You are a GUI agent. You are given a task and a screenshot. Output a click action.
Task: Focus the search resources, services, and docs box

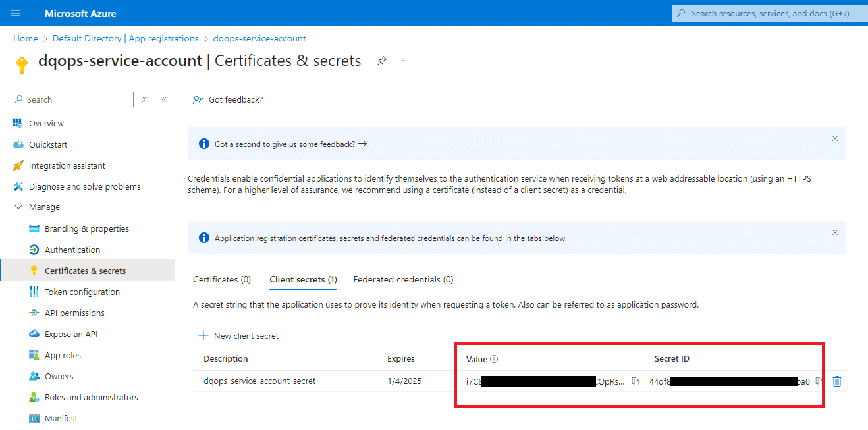769,13
